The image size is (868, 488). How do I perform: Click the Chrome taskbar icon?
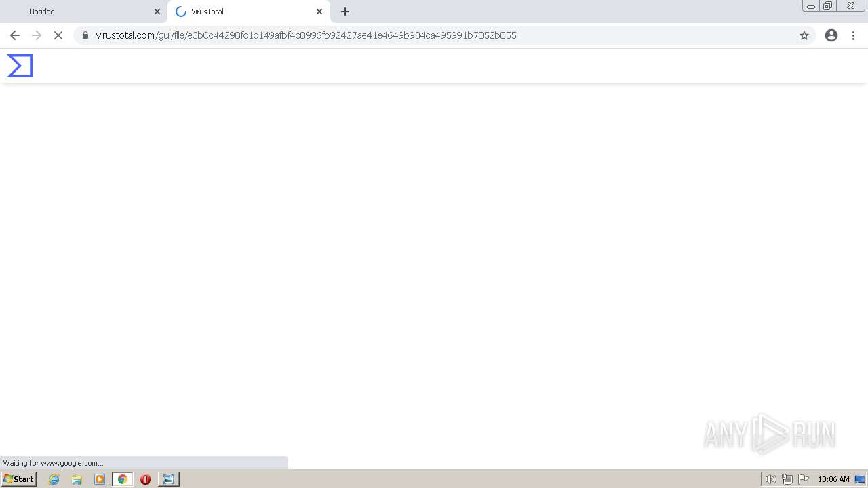click(122, 479)
